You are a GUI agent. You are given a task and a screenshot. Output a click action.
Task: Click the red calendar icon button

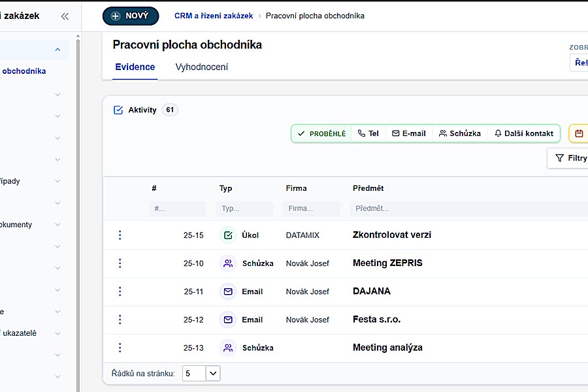point(579,133)
